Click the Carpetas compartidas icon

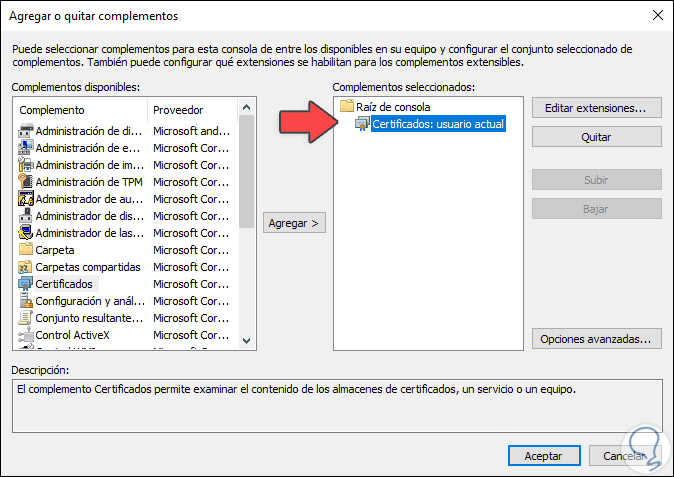26,267
